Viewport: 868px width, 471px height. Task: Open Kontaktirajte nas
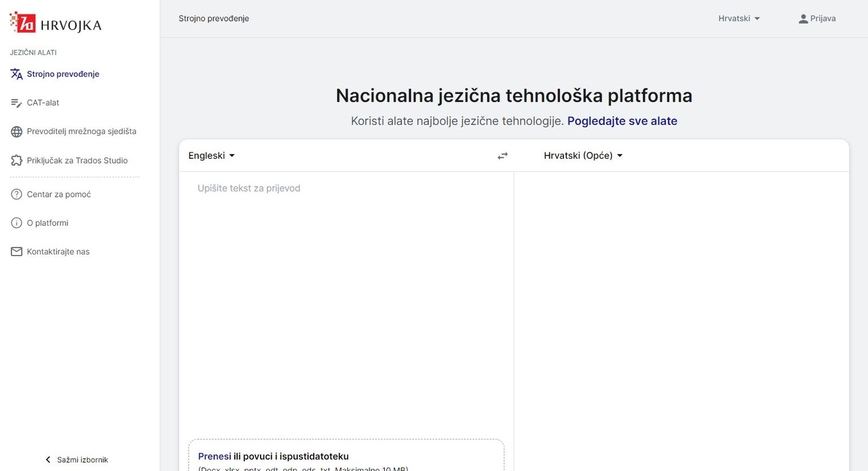coord(58,252)
